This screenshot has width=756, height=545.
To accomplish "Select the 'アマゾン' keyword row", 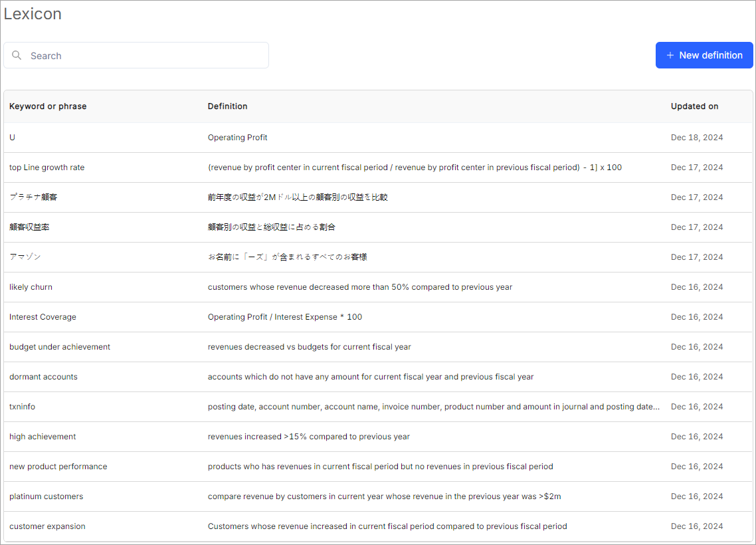I will coord(25,257).
